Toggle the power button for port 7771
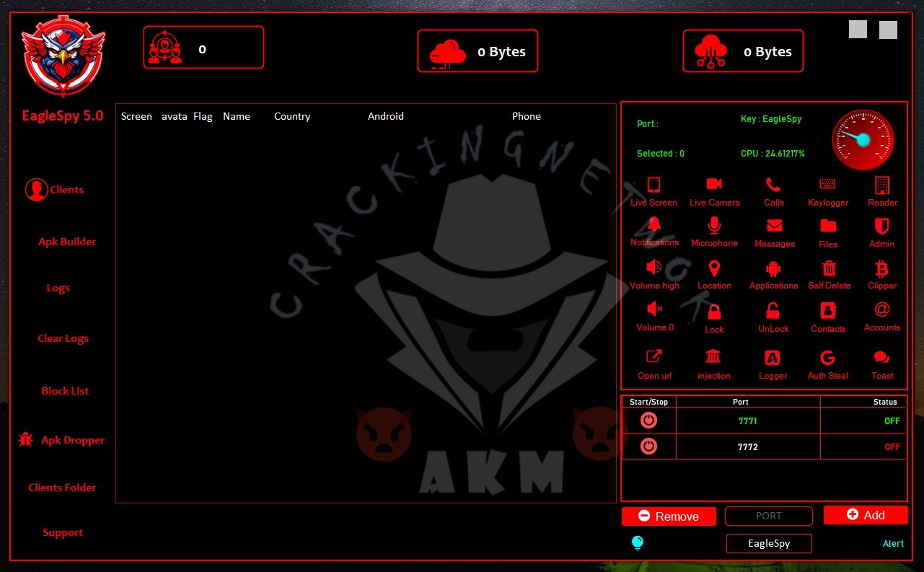Viewport: 924px width, 572px height. click(x=648, y=421)
